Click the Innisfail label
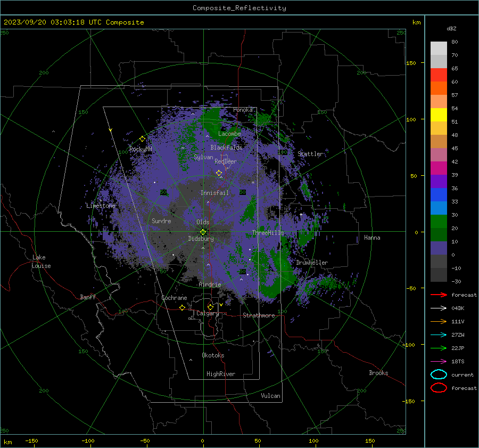Image resolution: width=479 pixels, height=448 pixels. coord(214,193)
